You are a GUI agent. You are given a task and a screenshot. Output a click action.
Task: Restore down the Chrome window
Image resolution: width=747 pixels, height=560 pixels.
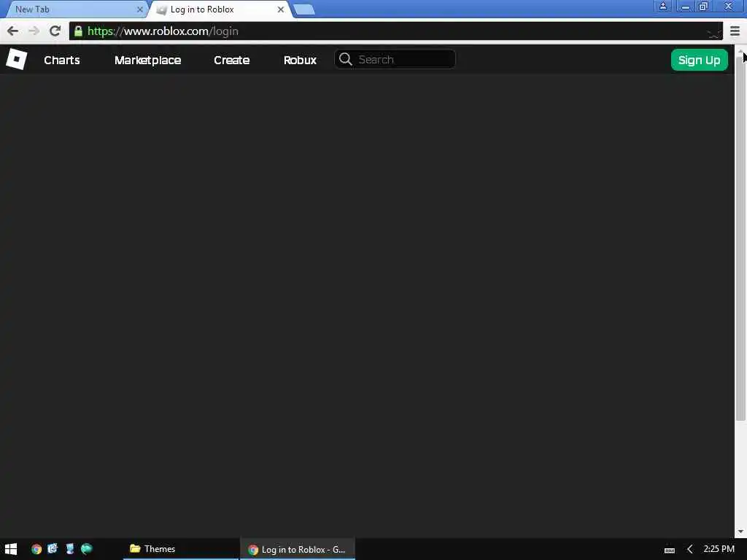(x=703, y=7)
